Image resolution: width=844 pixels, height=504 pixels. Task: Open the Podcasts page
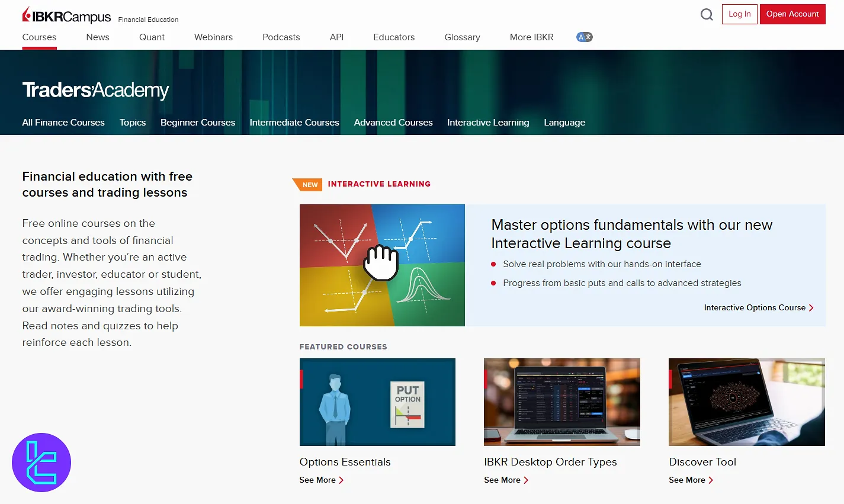281,37
